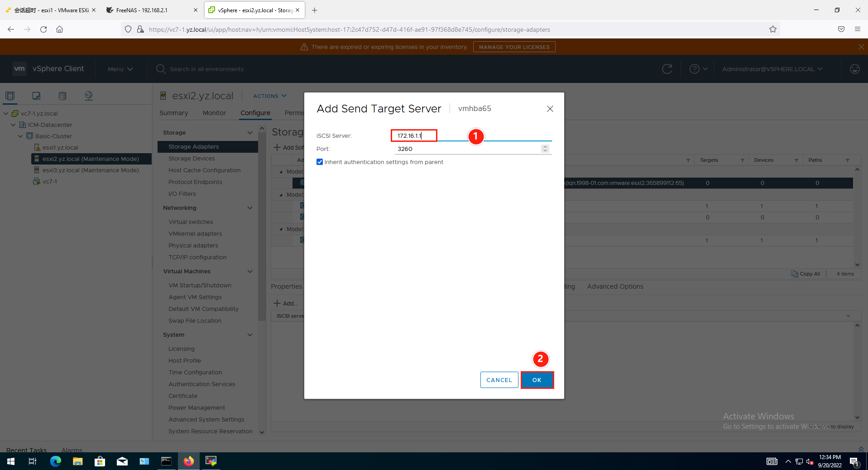Toggle the tracking protection shield icon
Screen dimensions: 868x470
point(128,29)
